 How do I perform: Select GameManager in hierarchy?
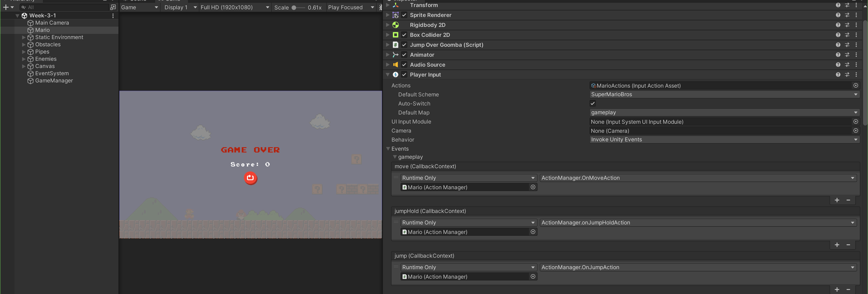[x=54, y=80]
